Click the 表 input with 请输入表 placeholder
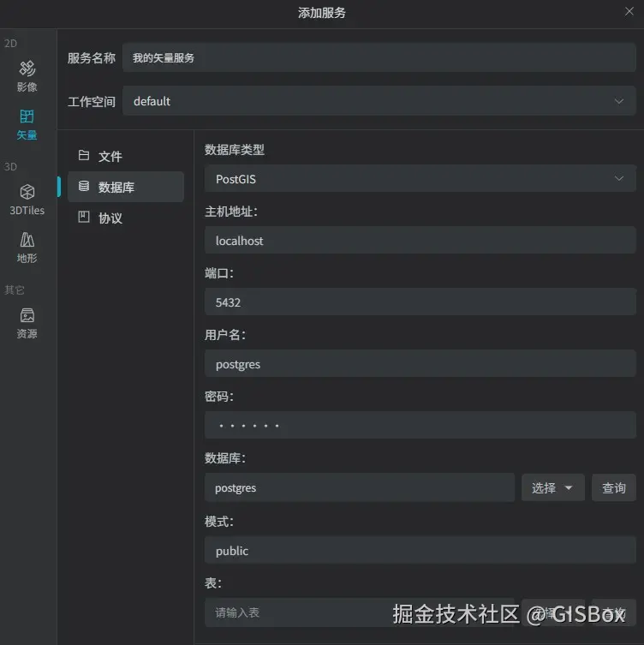 pos(360,612)
